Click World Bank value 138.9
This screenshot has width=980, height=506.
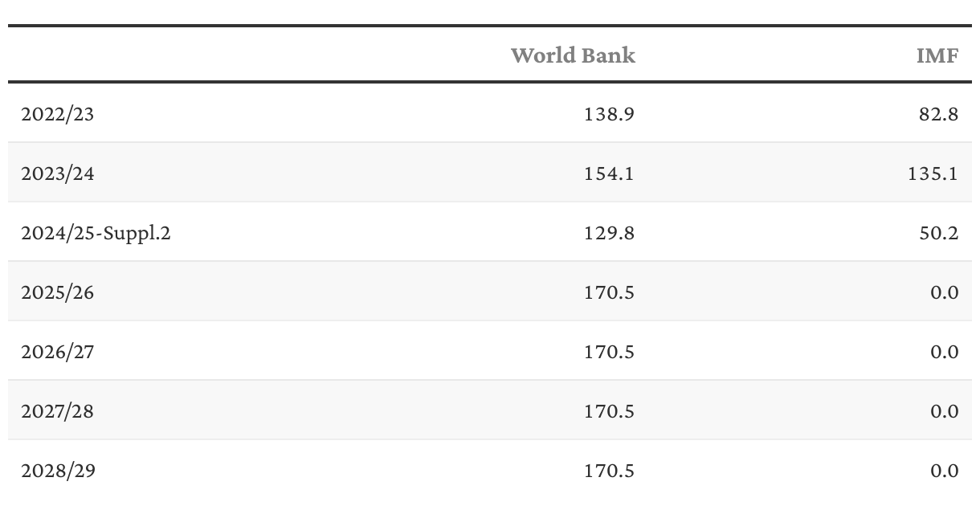pos(609,114)
